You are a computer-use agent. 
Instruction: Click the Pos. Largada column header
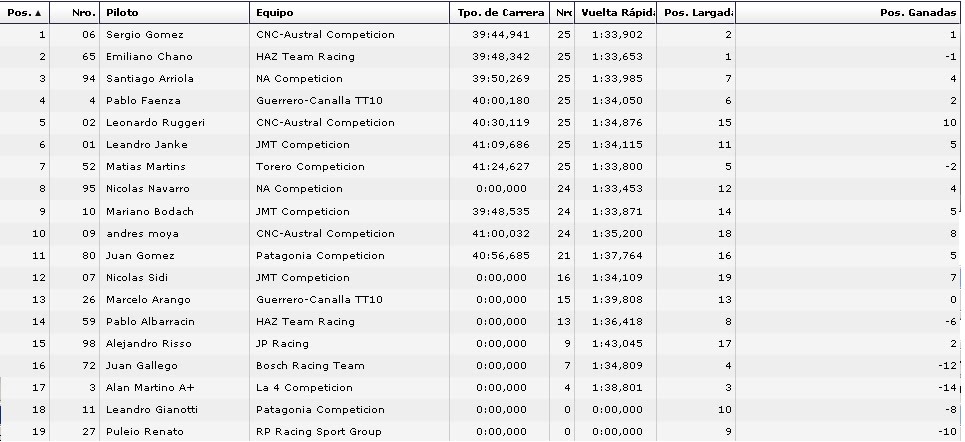tap(696, 12)
